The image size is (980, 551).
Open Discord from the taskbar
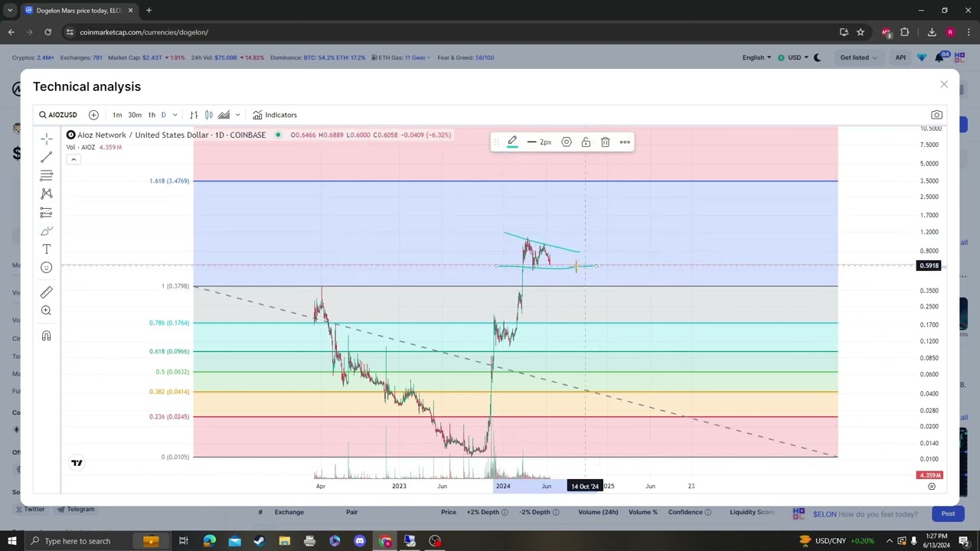tap(360, 541)
